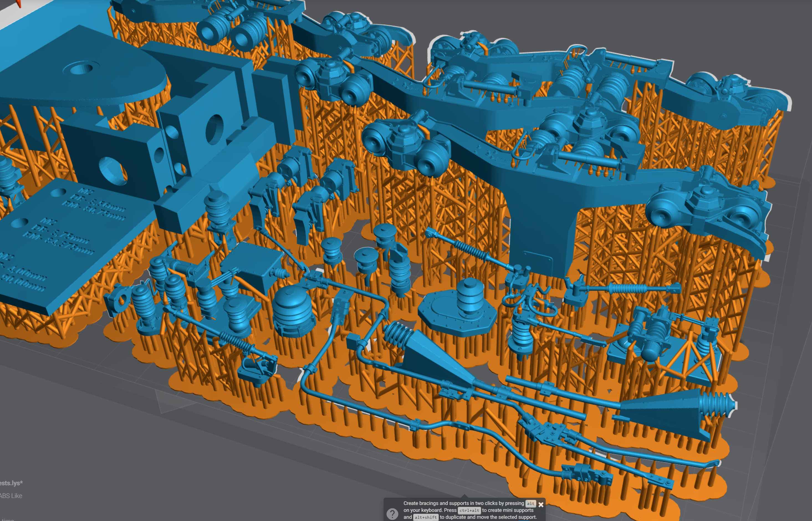Click the alt+shift key badge in the tip
812x521 pixels.
click(x=426, y=517)
